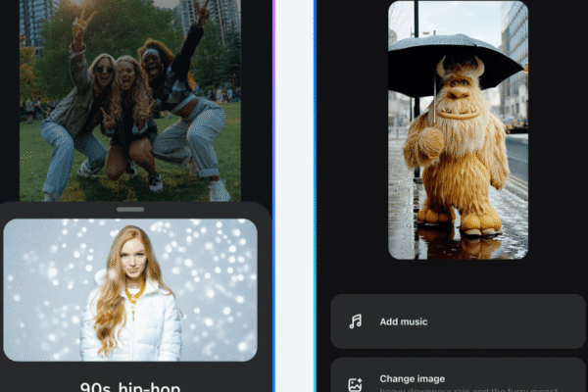Click the Add music label text
588x392 pixels.
(x=404, y=321)
